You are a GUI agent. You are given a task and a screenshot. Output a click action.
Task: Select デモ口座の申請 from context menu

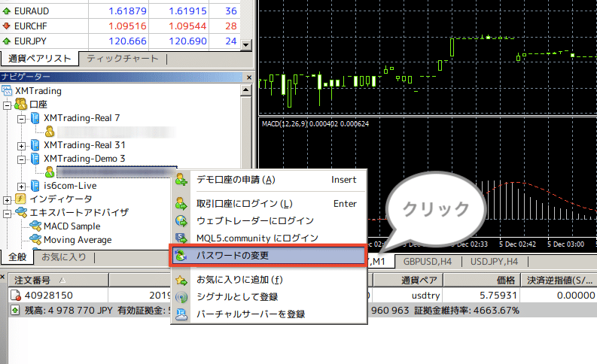coord(269,180)
